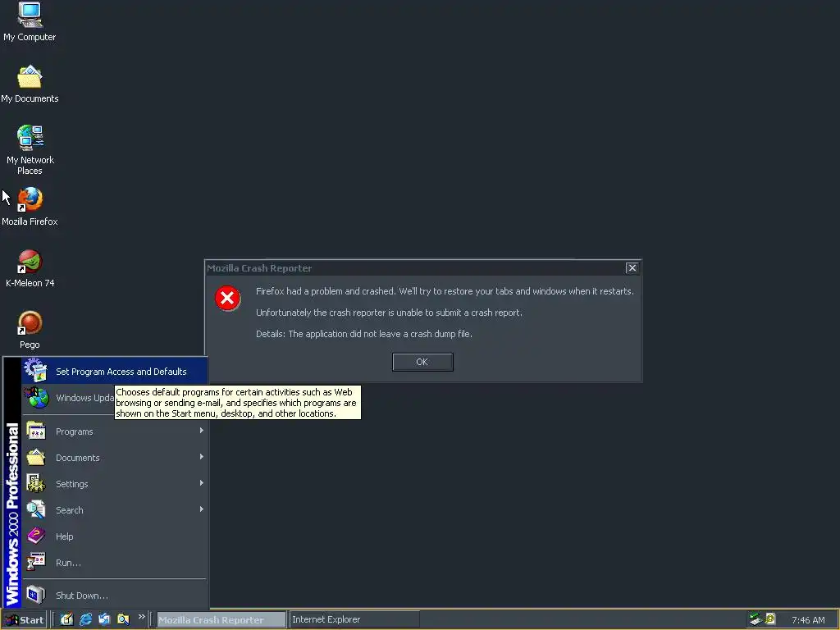The height and width of the screenshot is (630, 840).
Task: Click the Documents folder icon in Start menu
Action: tap(36, 457)
